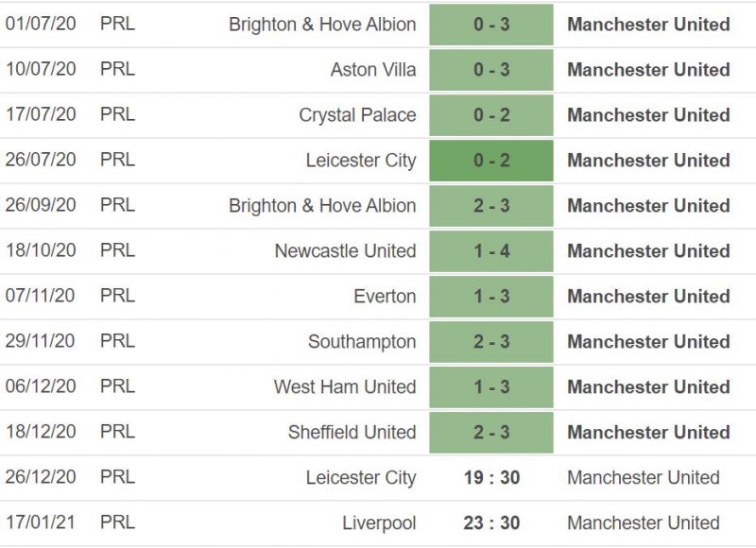The image size is (756, 548).
Task: Select the 17/01/21 match date
Action: click(x=41, y=523)
